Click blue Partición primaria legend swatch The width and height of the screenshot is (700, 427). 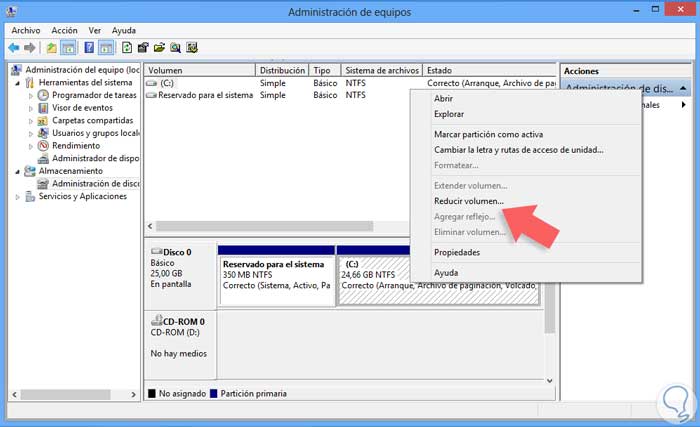(x=213, y=394)
